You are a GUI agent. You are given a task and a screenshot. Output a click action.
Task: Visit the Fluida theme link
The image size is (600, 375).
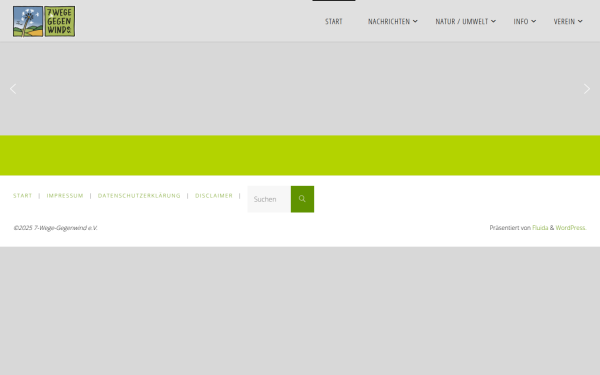click(540, 228)
